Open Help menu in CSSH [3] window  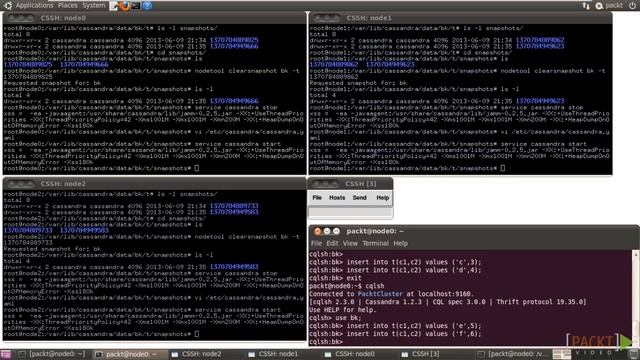382,198
